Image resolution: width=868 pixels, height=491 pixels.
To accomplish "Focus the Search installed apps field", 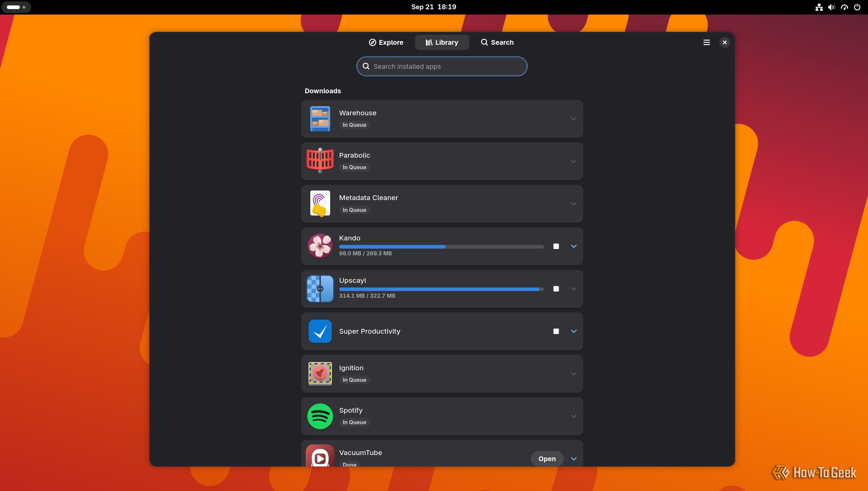I will tap(442, 66).
